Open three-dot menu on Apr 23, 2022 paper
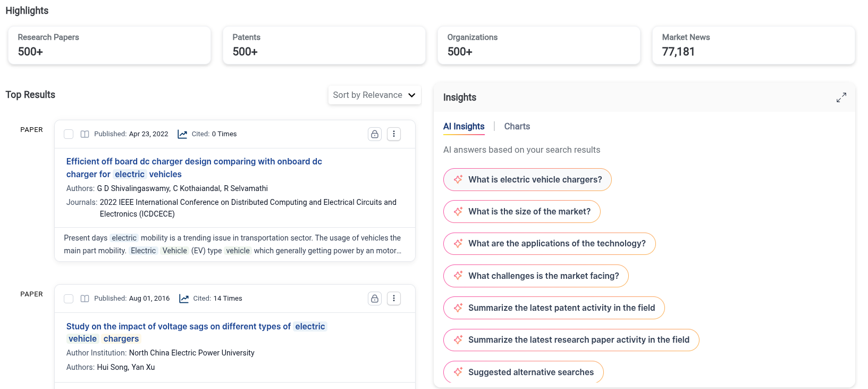The height and width of the screenshot is (389, 868). (394, 134)
